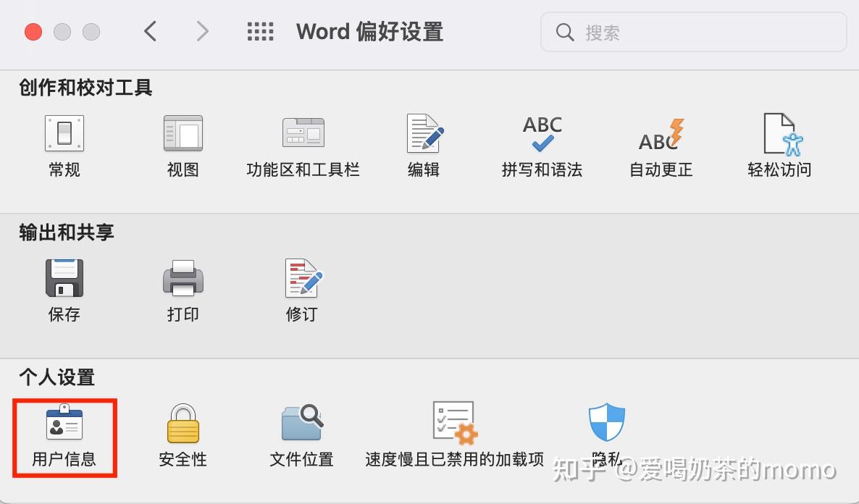Click the 速度慢且已禁用的加载项 text label

point(455,459)
